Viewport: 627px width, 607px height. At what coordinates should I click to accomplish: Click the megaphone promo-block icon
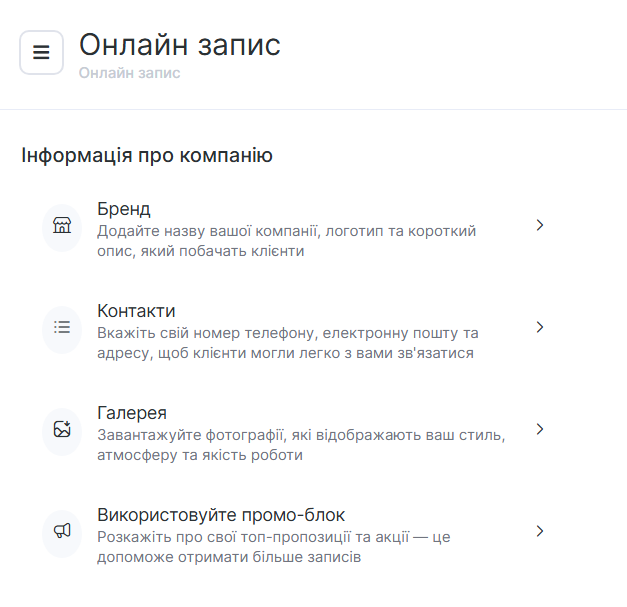(62, 532)
